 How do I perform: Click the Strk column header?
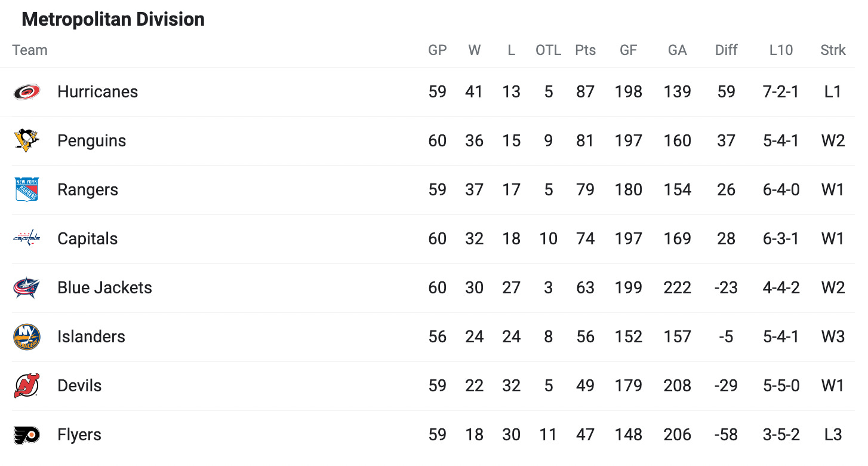[833, 50]
